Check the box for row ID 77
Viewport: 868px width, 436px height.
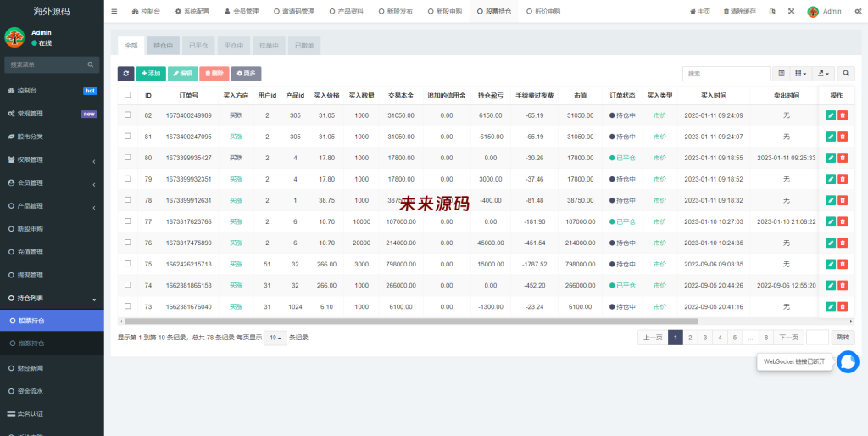[128, 221]
